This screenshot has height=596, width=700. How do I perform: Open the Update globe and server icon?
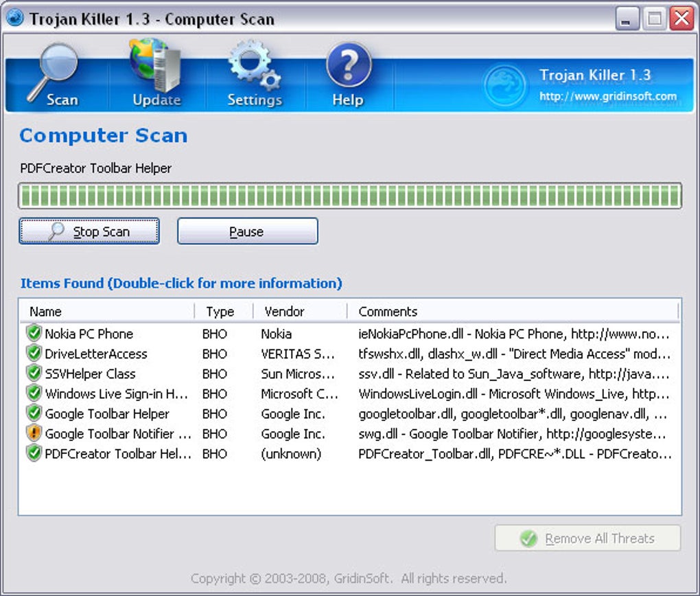click(x=155, y=65)
